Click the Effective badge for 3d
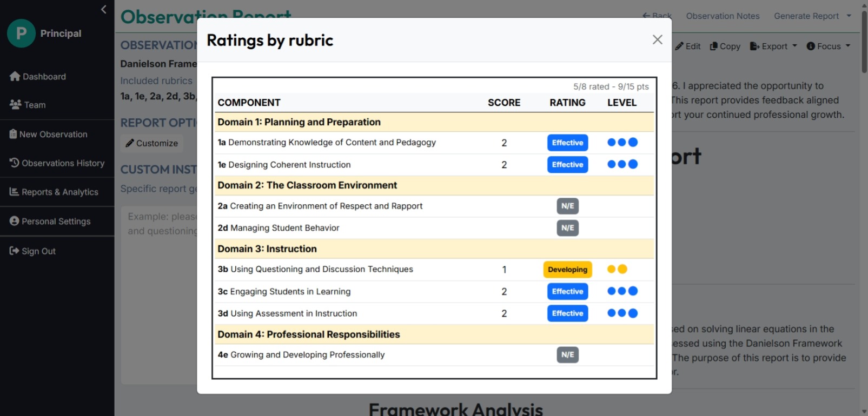The image size is (868, 416). (x=567, y=313)
